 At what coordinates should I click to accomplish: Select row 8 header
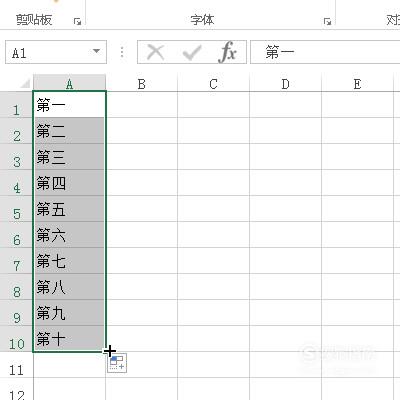pos(16,287)
